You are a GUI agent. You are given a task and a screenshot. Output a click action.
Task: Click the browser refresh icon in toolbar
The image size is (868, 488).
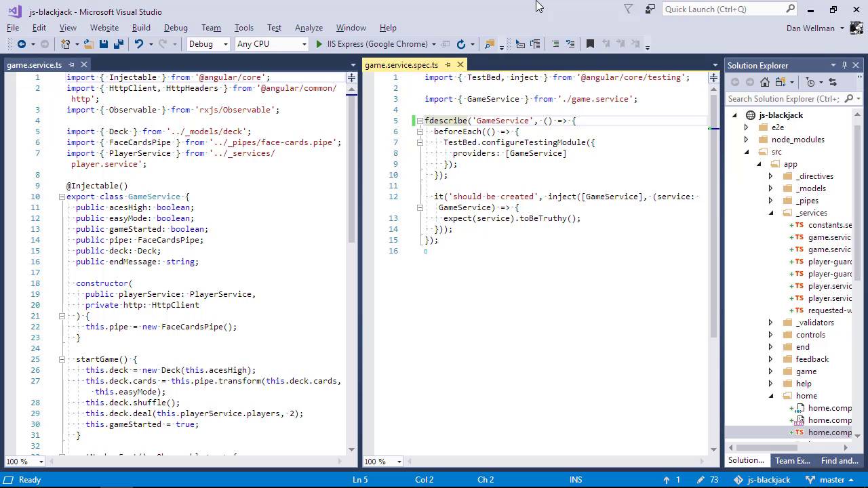click(461, 44)
